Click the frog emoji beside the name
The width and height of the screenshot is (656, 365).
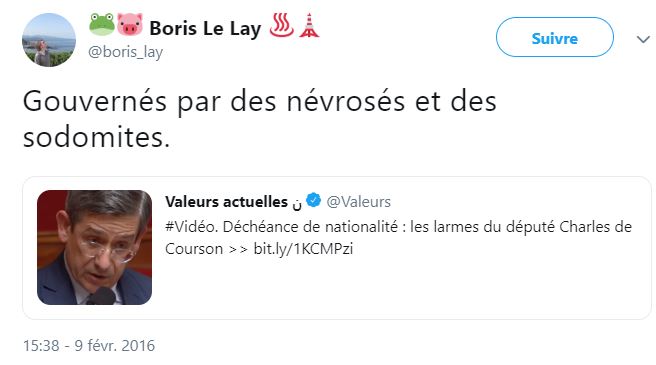102,25
